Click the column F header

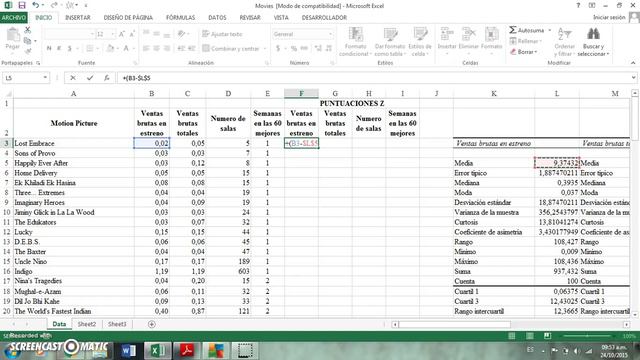(301, 93)
